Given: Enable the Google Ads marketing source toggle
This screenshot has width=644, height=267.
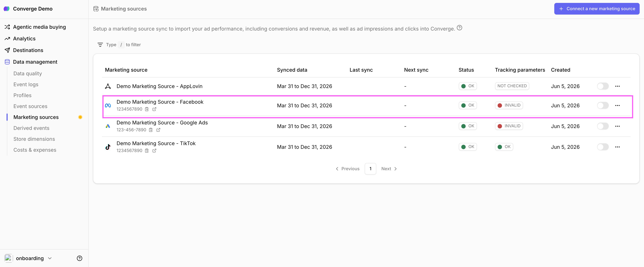Looking at the screenshot, I should (x=603, y=126).
